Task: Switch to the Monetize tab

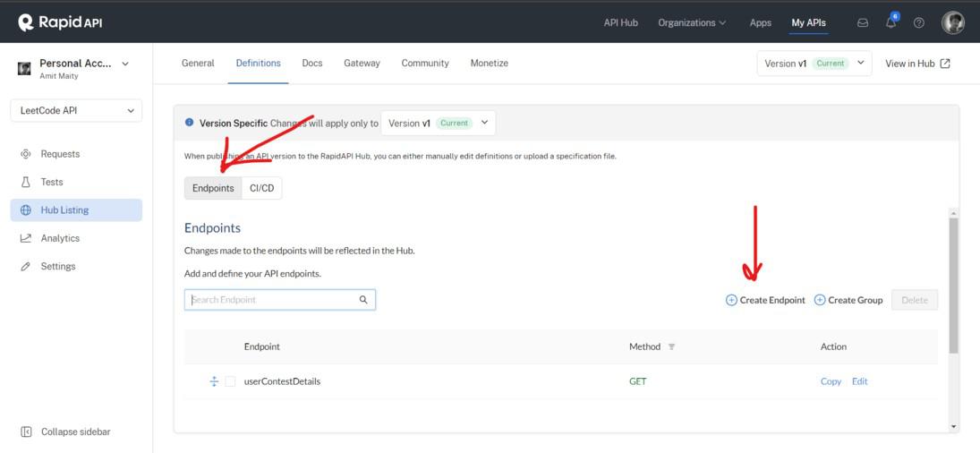Action: (490, 63)
